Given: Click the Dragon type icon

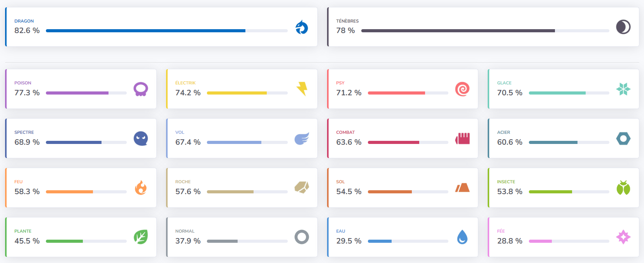Looking at the screenshot, I should (301, 27).
